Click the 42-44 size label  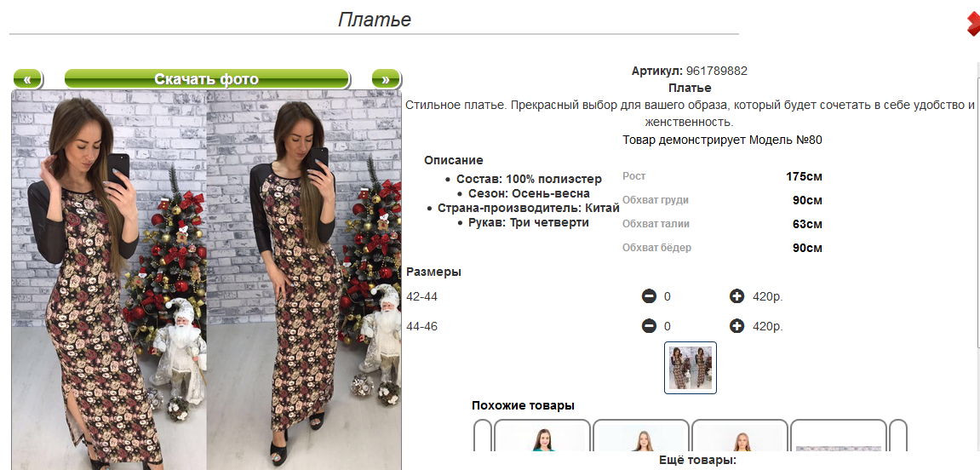(421, 297)
